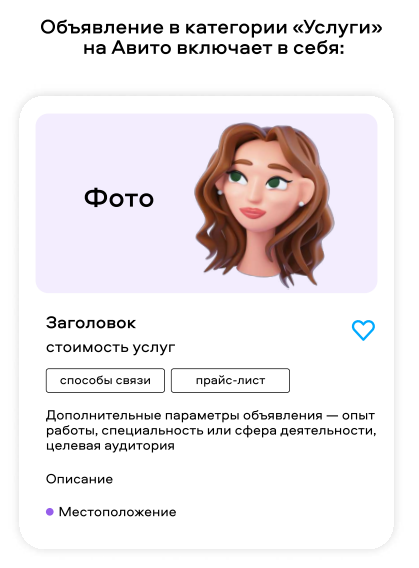Click the blue heart favorite icon
The image size is (419, 568).
click(363, 330)
